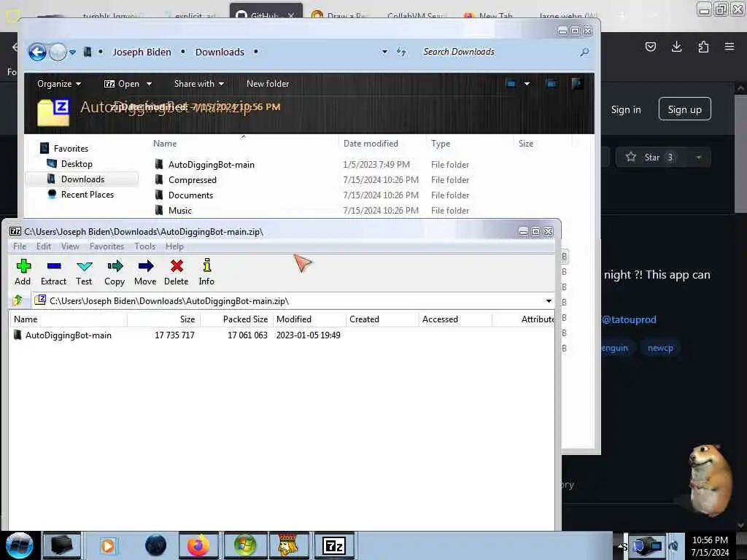Close the GitHub browser tab
Viewport: 747px width, 560px height.
(290, 15)
